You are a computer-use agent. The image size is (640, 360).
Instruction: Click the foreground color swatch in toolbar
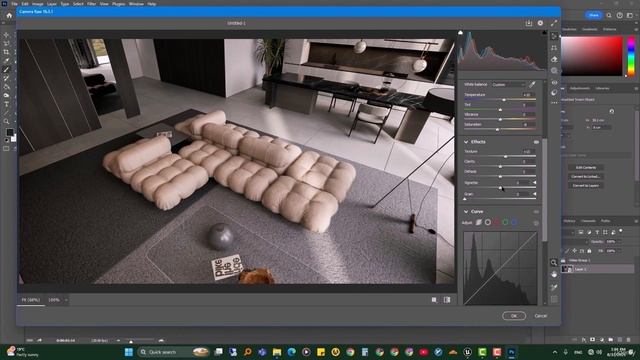9,133
